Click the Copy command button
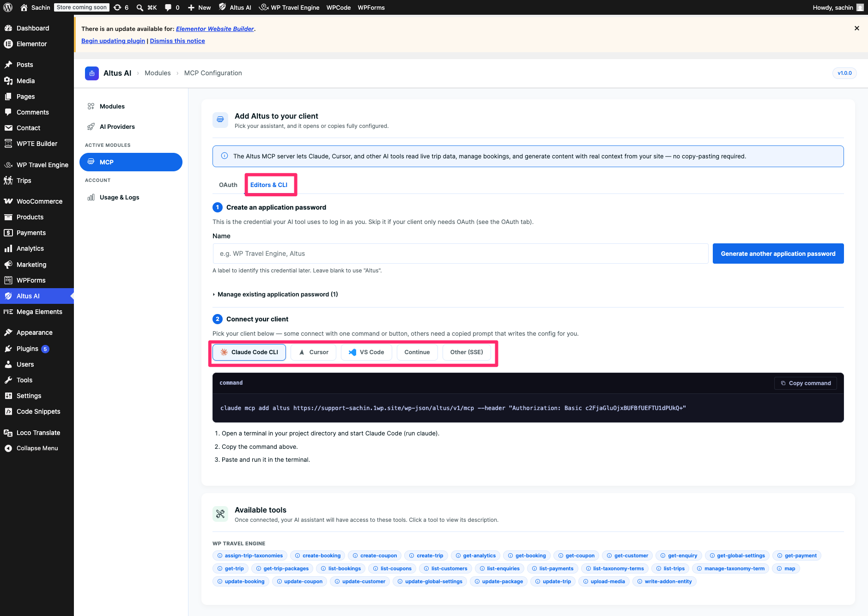The height and width of the screenshot is (616, 868). pos(806,383)
